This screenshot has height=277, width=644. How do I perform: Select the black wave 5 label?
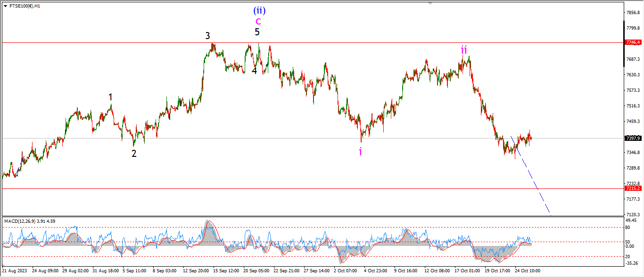(x=257, y=33)
